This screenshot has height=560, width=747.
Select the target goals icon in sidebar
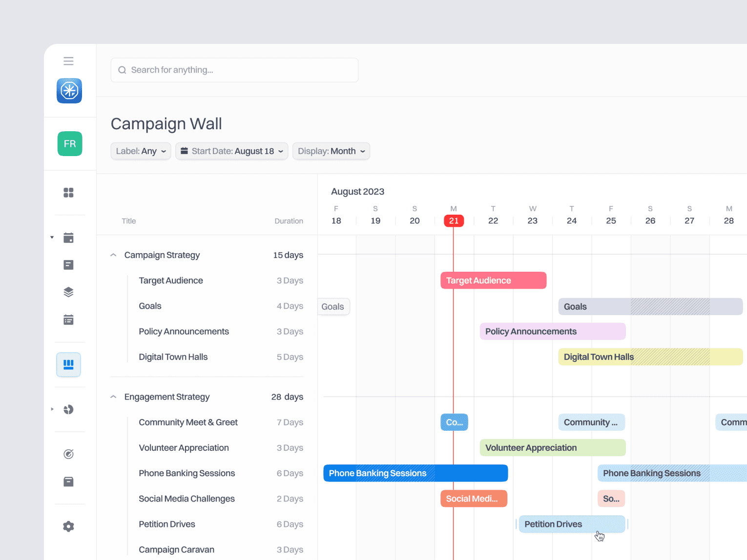pyautogui.click(x=68, y=454)
